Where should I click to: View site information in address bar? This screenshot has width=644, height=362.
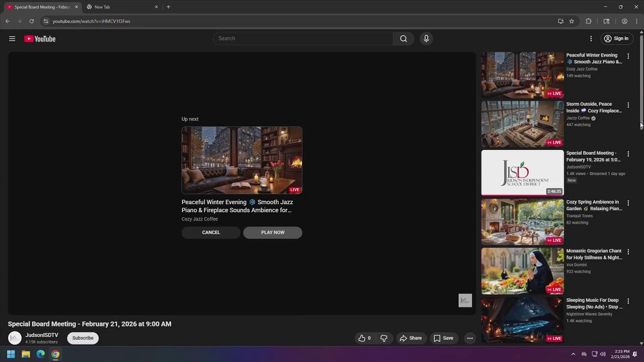[46, 21]
